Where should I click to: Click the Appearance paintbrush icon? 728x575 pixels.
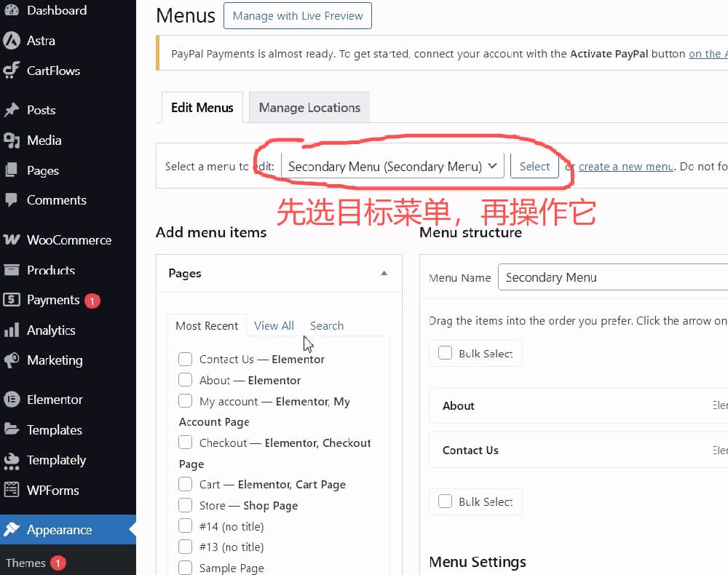point(11,530)
